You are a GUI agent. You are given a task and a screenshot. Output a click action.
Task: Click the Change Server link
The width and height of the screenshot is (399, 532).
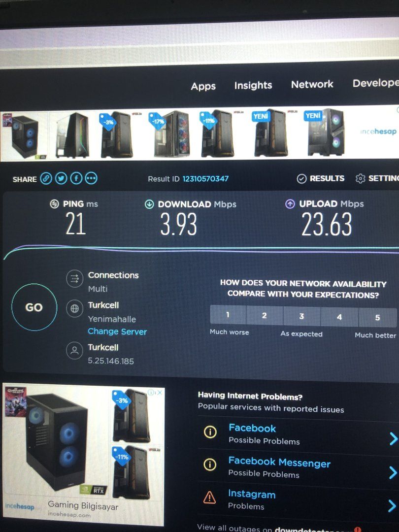point(117,332)
